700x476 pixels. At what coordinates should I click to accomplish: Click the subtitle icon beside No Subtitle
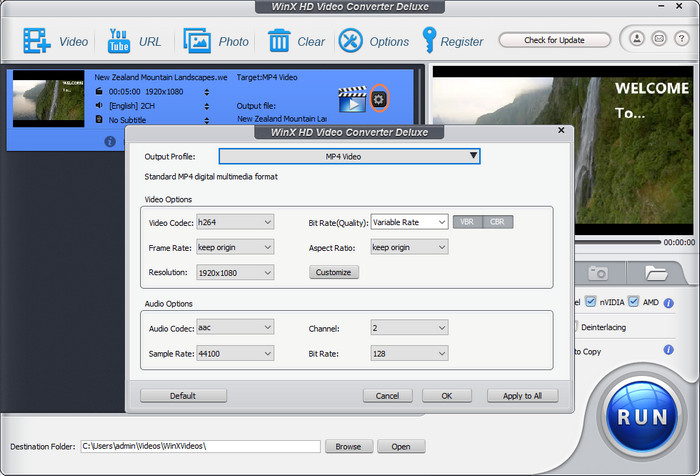coord(99,119)
